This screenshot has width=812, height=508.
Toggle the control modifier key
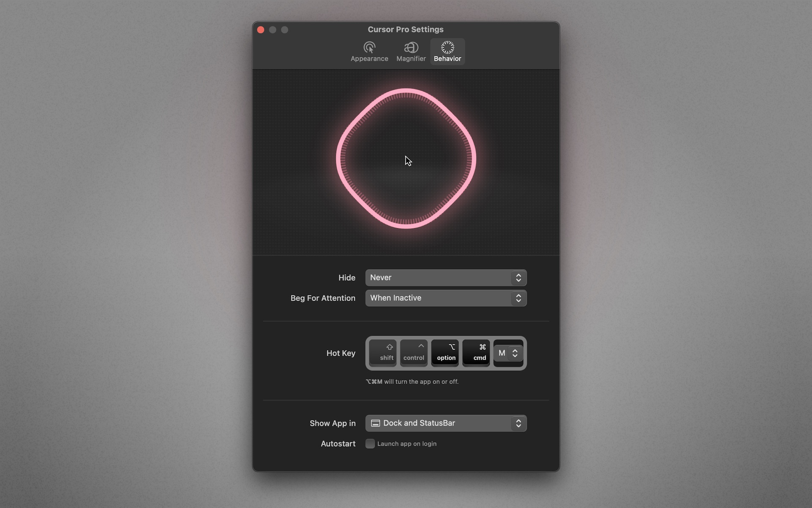pyautogui.click(x=414, y=353)
